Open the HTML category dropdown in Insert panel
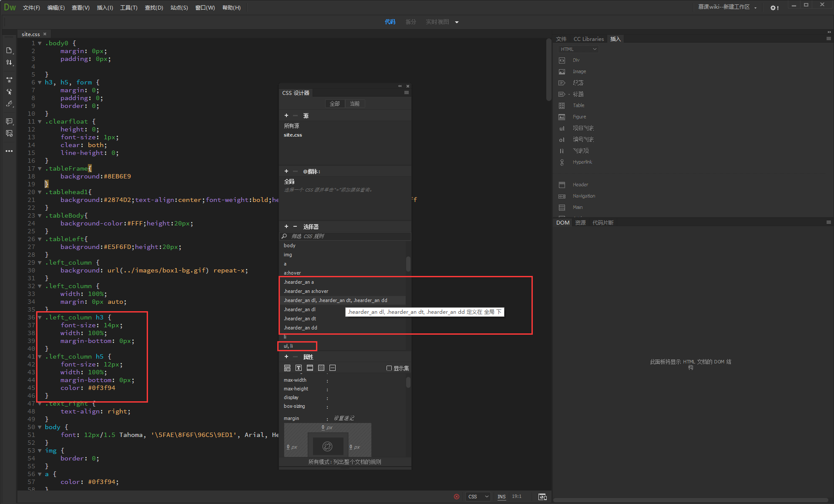The image size is (834, 504). (x=578, y=49)
